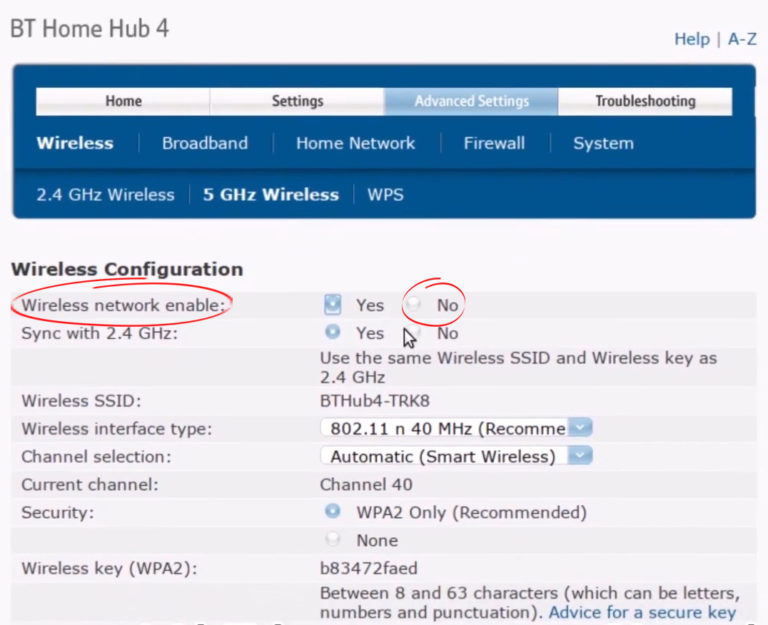
Task: Open the WPS sub-tab
Action: pos(385,194)
